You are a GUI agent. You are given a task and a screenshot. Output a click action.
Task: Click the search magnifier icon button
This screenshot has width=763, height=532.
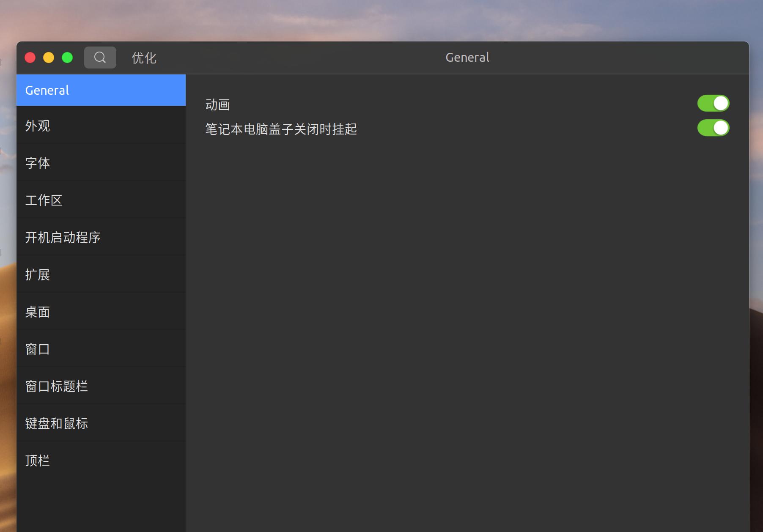[x=100, y=58]
